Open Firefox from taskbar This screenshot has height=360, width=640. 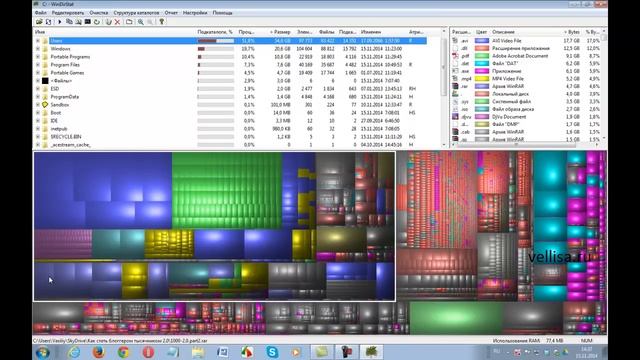pos(99,352)
